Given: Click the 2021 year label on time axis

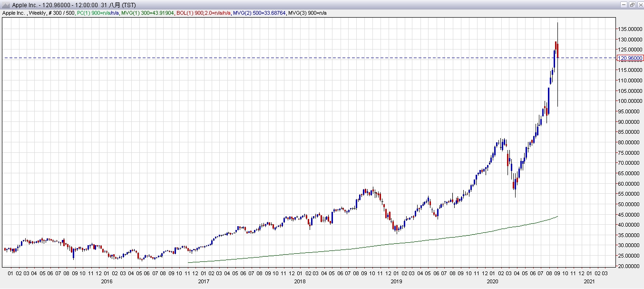Looking at the screenshot, I should [589, 281].
